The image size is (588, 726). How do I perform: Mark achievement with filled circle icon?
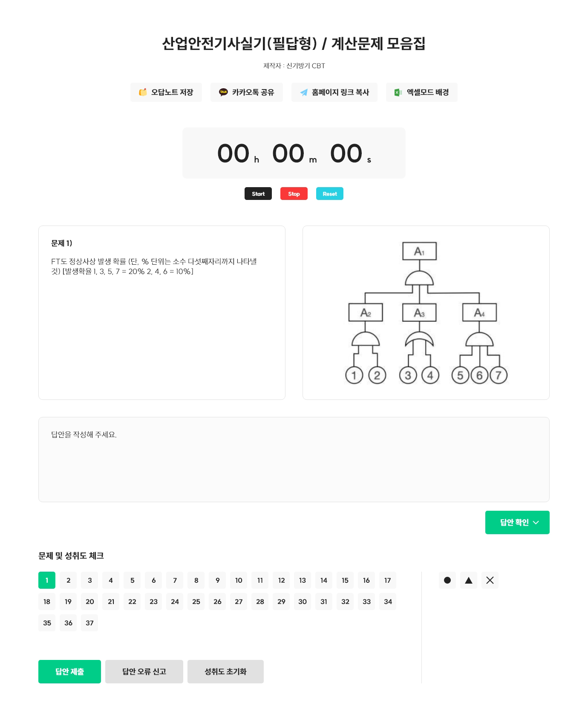[x=447, y=580]
